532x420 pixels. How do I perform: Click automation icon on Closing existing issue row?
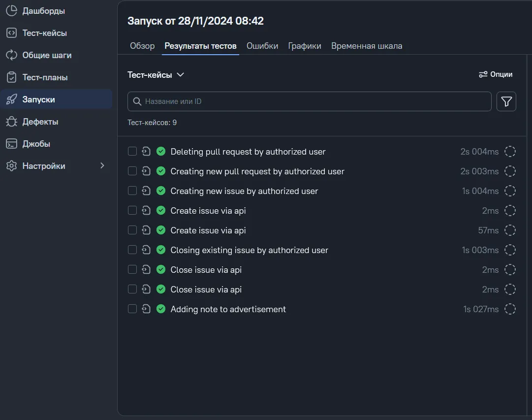(146, 250)
